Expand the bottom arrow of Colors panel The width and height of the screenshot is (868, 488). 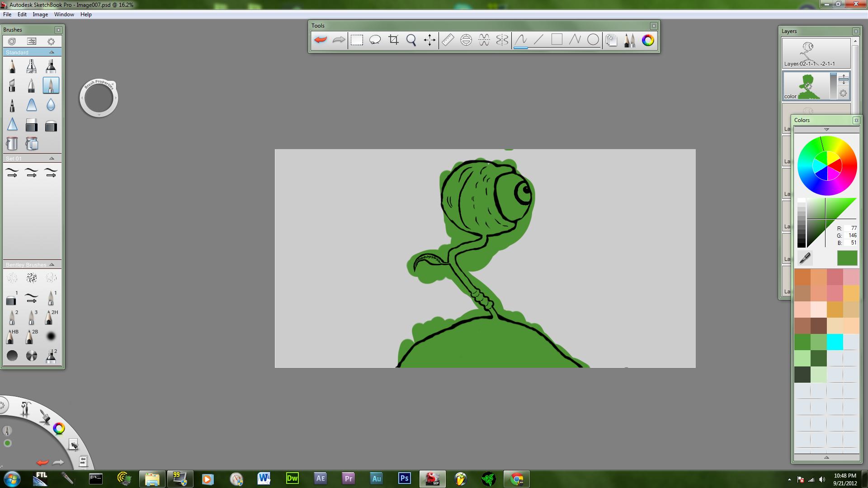826,457
